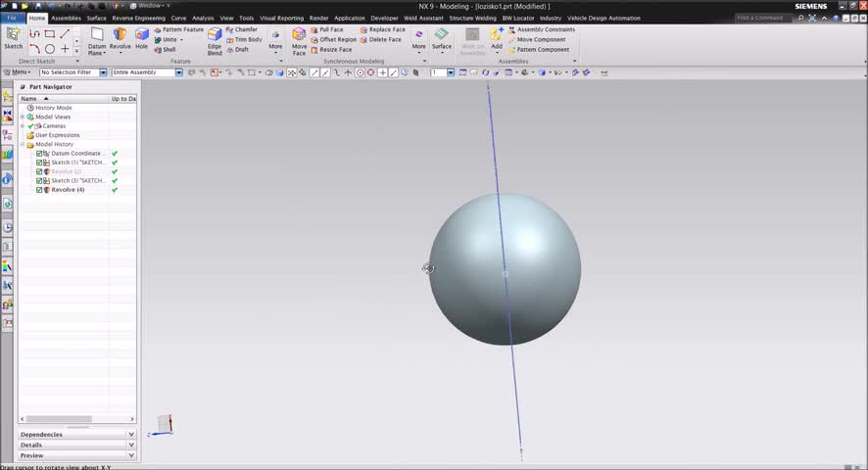
Task: Expand the Model Views node
Action: tap(23, 117)
